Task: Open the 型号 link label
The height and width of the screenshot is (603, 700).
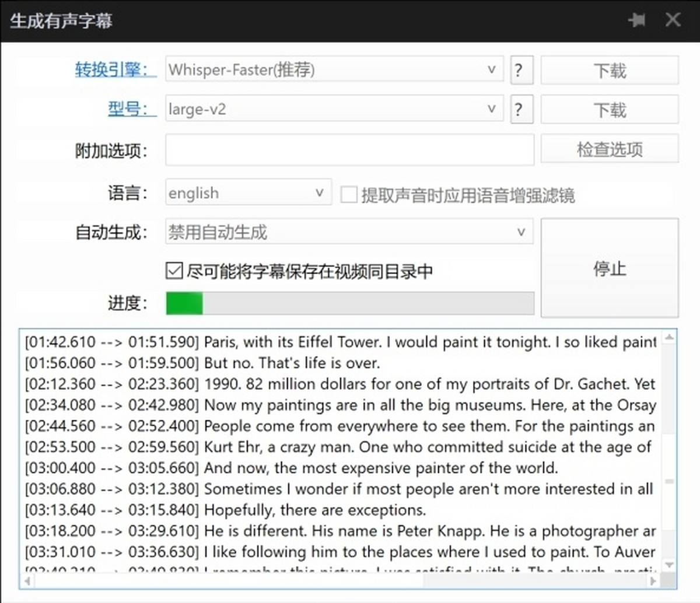Action: pyautogui.click(x=132, y=109)
